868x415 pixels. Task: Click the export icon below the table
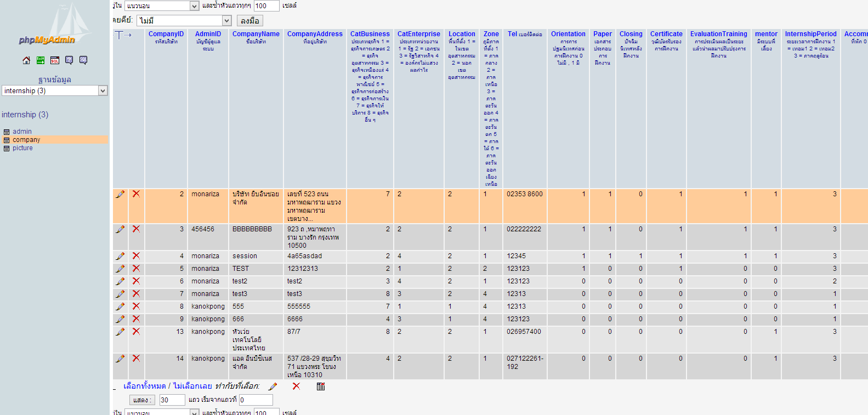pos(321,386)
